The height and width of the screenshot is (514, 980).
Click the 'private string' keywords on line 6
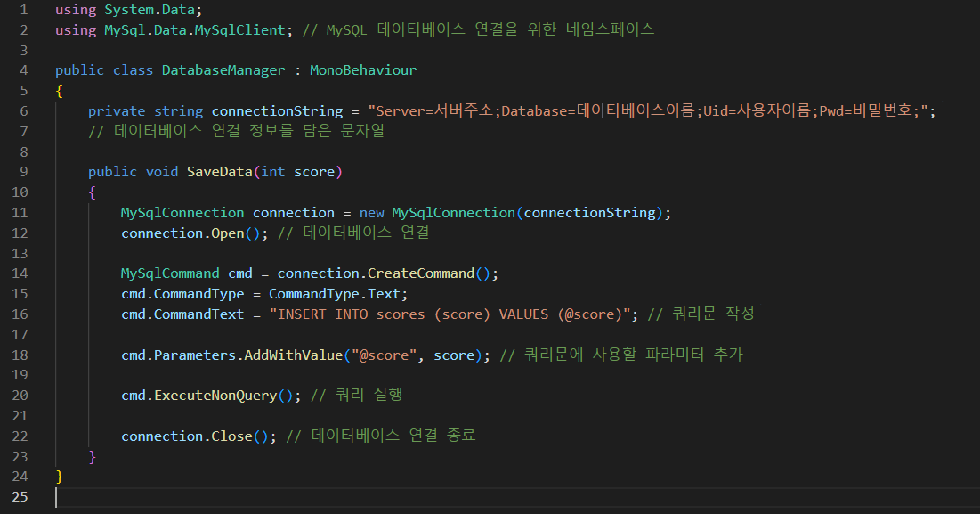[x=146, y=111]
